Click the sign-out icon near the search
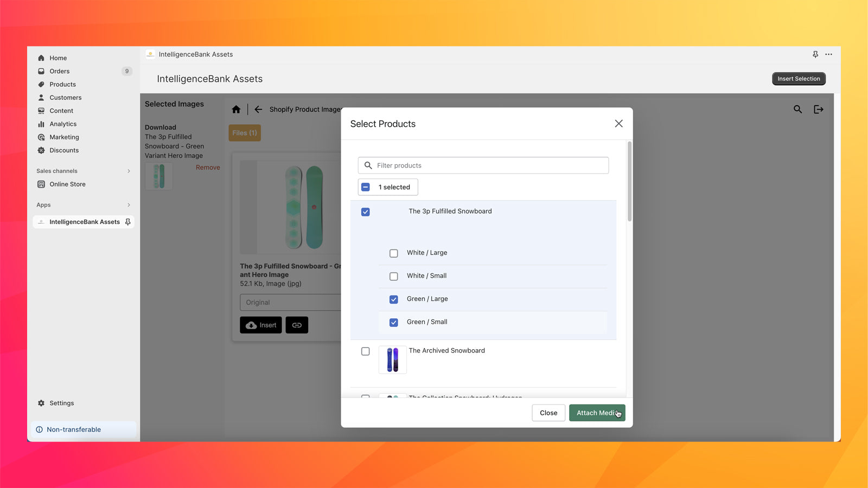The width and height of the screenshot is (868, 488). click(x=818, y=109)
